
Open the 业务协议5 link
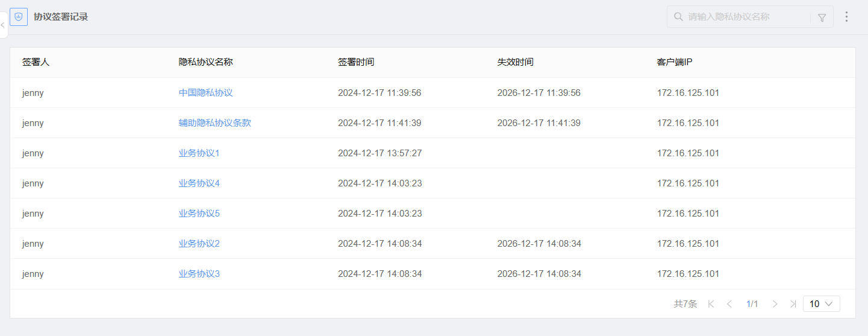199,214
